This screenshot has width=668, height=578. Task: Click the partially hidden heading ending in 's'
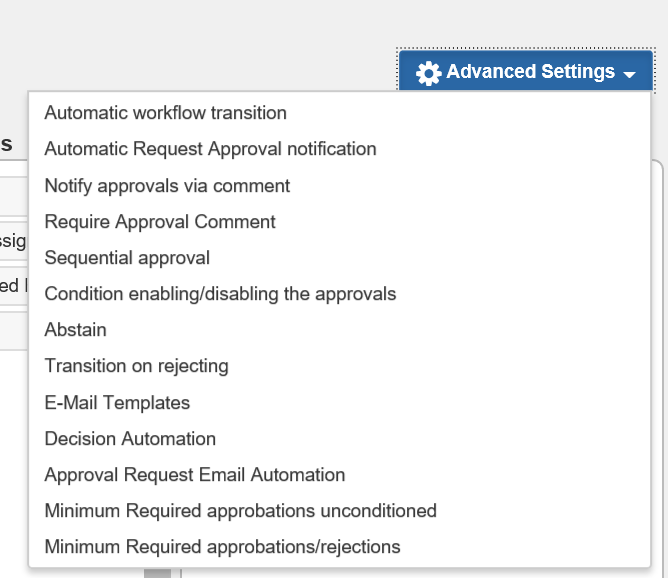click(x=6, y=144)
